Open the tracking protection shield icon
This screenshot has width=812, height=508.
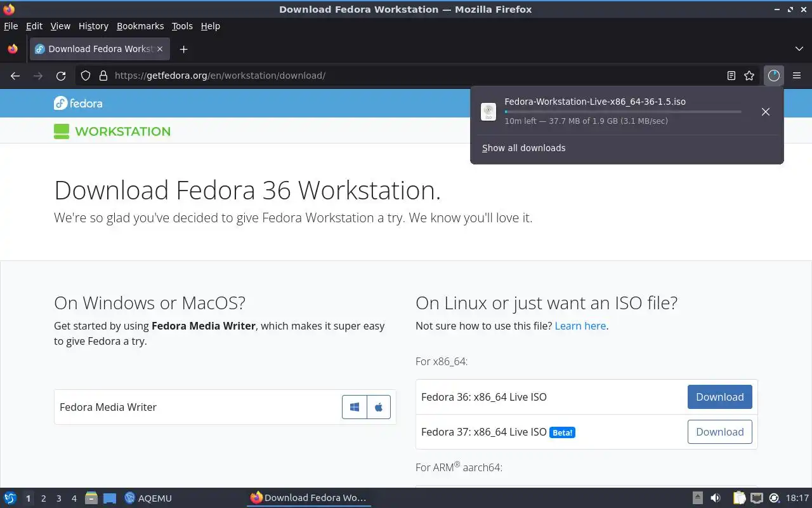coord(86,76)
